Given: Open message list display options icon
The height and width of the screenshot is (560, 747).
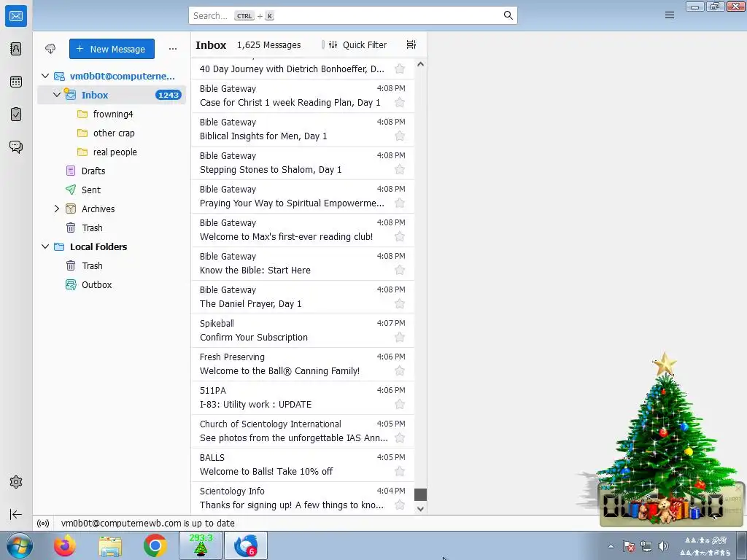Looking at the screenshot, I should click(411, 44).
